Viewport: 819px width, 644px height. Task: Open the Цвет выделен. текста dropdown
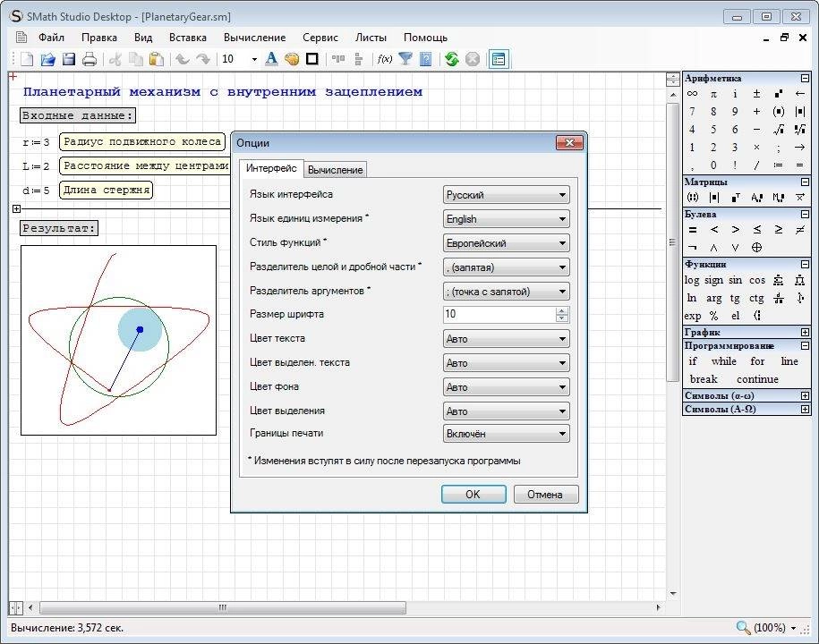[506, 363]
